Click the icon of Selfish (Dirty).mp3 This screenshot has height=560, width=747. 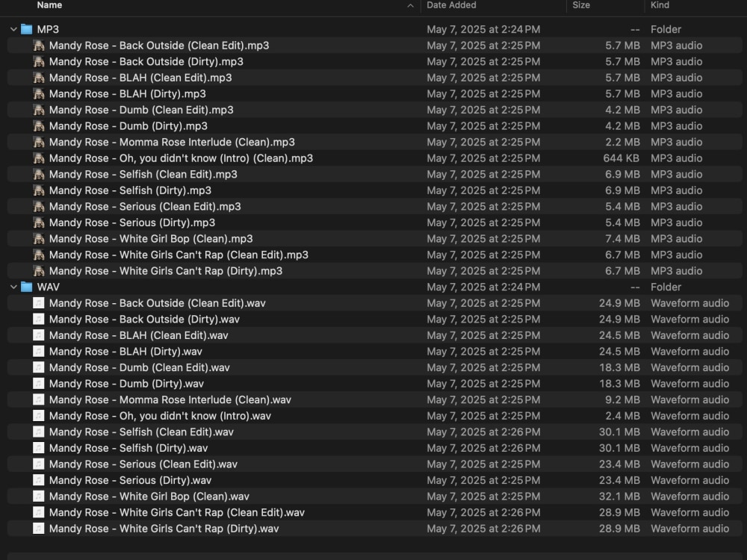39,190
